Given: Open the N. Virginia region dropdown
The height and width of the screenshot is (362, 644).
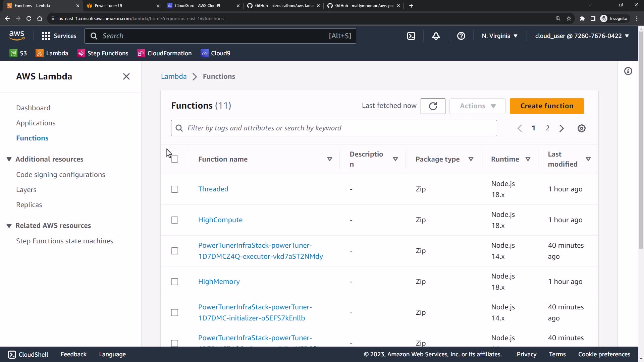Looking at the screenshot, I should pos(499,36).
